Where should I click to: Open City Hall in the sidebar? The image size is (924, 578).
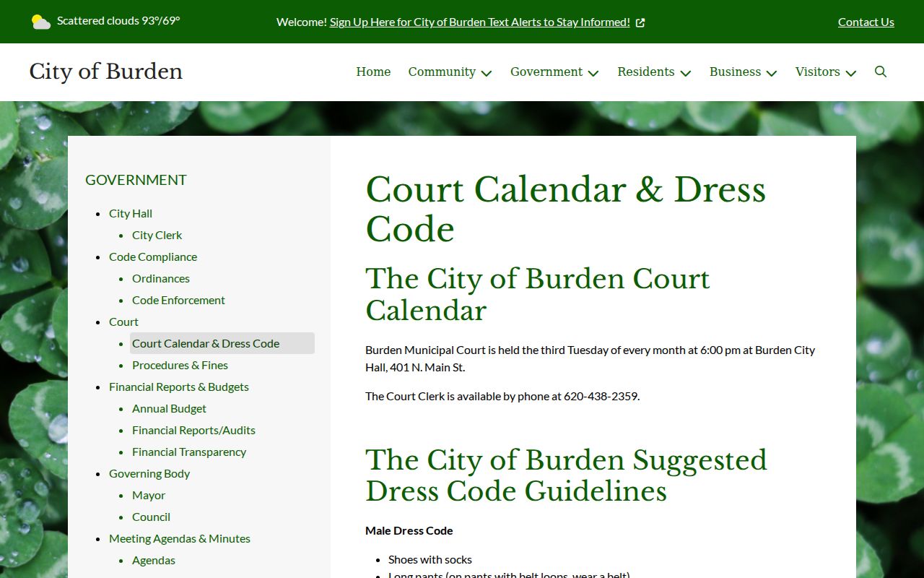tap(131, 213)
